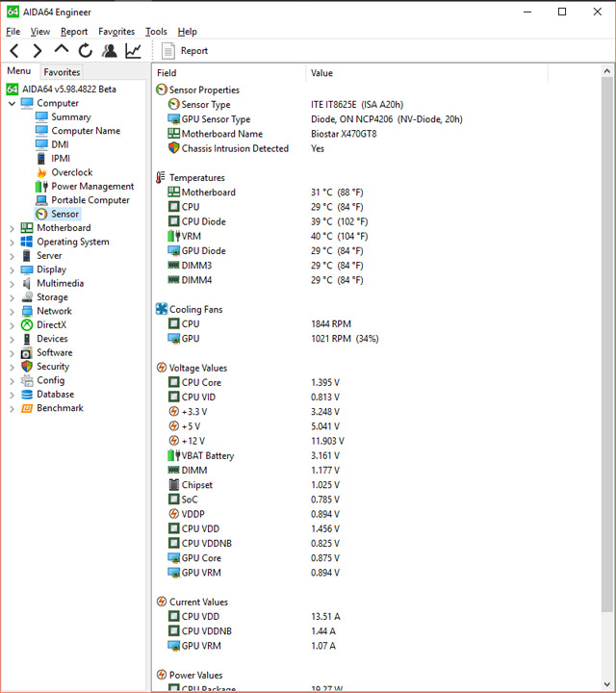The height and width of the screenshot is (693, 616).
Task: Select Portable Computer tree item
Action: click(x=90, y=200)
